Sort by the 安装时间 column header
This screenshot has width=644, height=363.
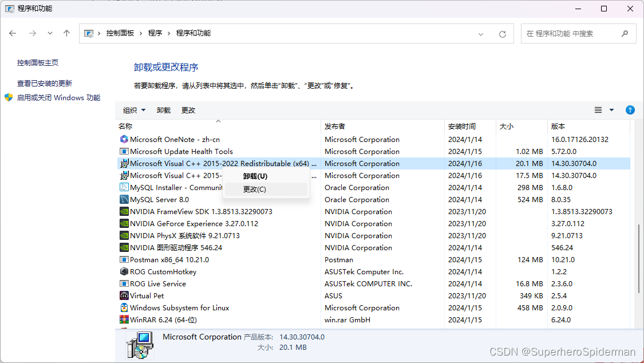(x=471, y=126)
